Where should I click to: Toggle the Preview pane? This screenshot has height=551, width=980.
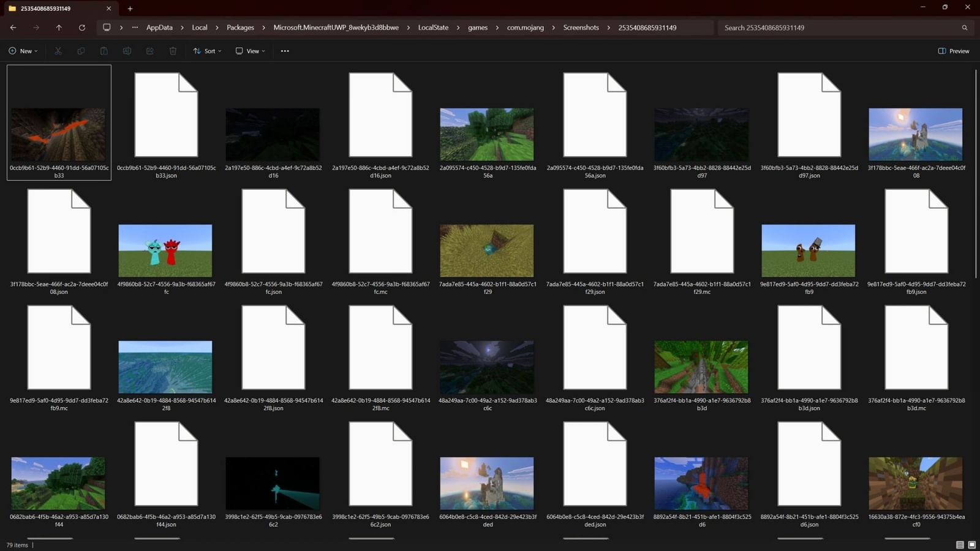(953, 51)
